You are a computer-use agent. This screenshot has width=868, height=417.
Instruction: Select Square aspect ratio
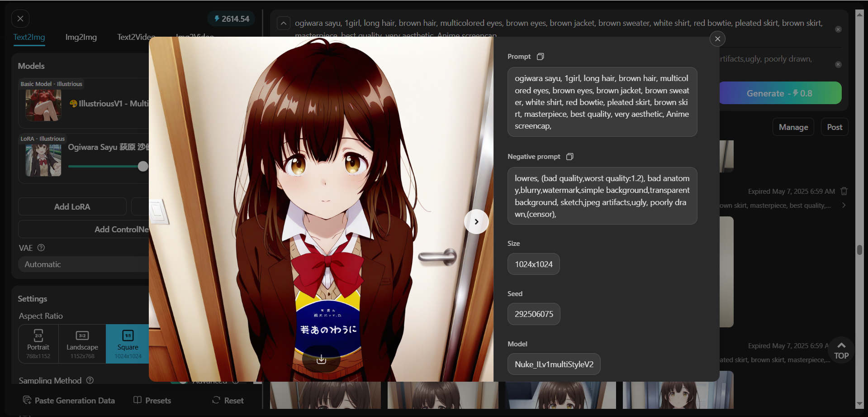128,344
